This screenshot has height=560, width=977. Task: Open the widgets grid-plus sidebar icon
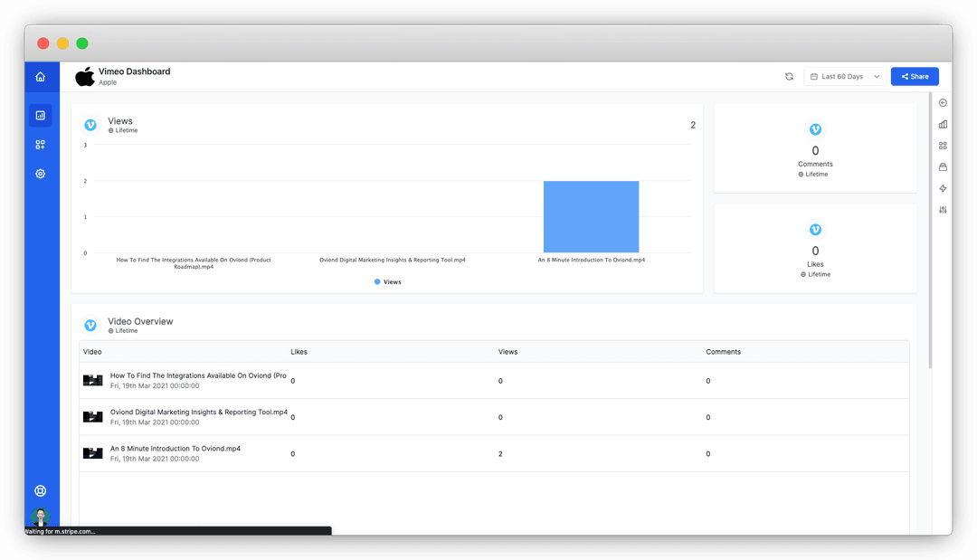coord(41,145)
